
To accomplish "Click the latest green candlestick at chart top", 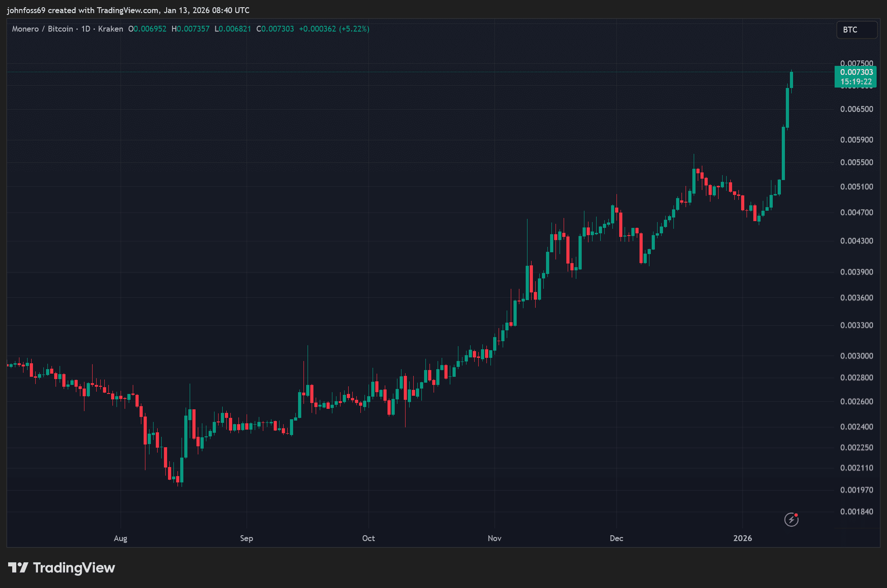I will click(791, 80).
